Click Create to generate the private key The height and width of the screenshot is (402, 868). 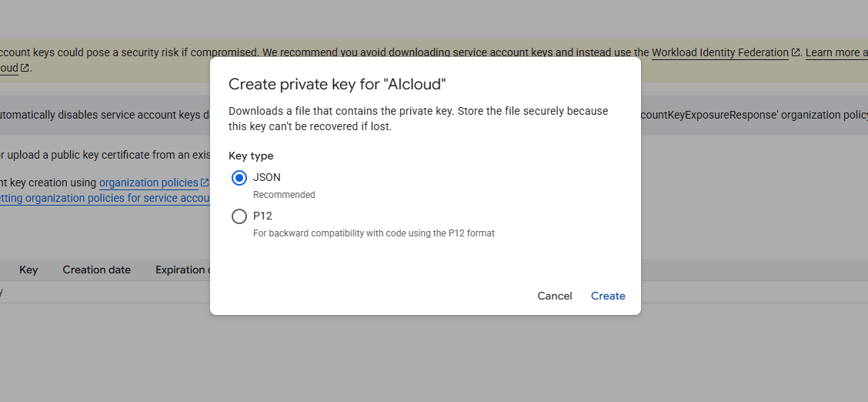tap(608, 296)
